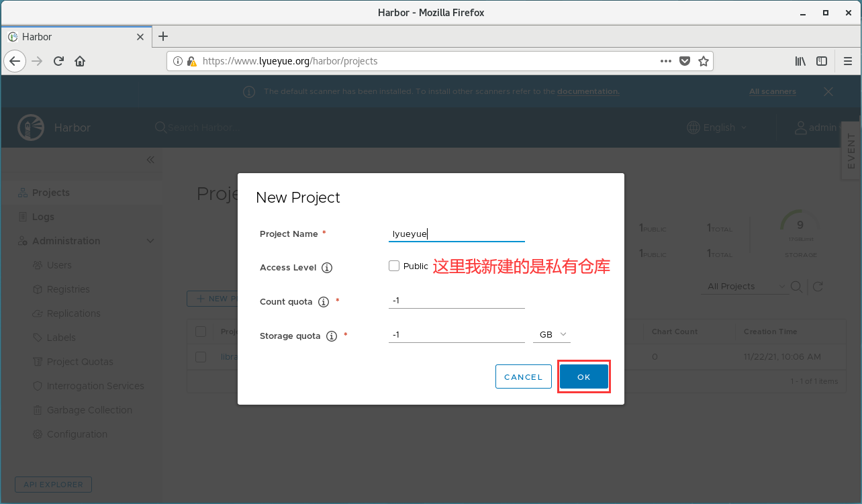The width and height of the screenshot is (862, 504).
Task: Open the Firefox hamburger menu
Action: [848, 61]
